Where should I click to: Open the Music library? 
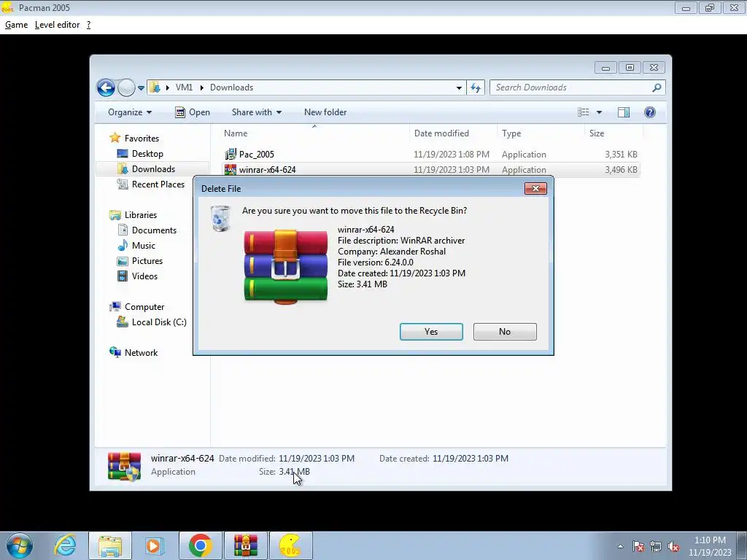(144, 245)
